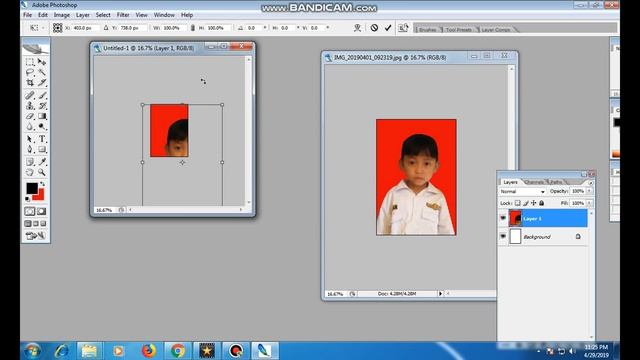The width and height of the screenshot is (640, 360).
Task: Open document info arrow in IMG_20190401 window
Action: (x=440, y=293)
